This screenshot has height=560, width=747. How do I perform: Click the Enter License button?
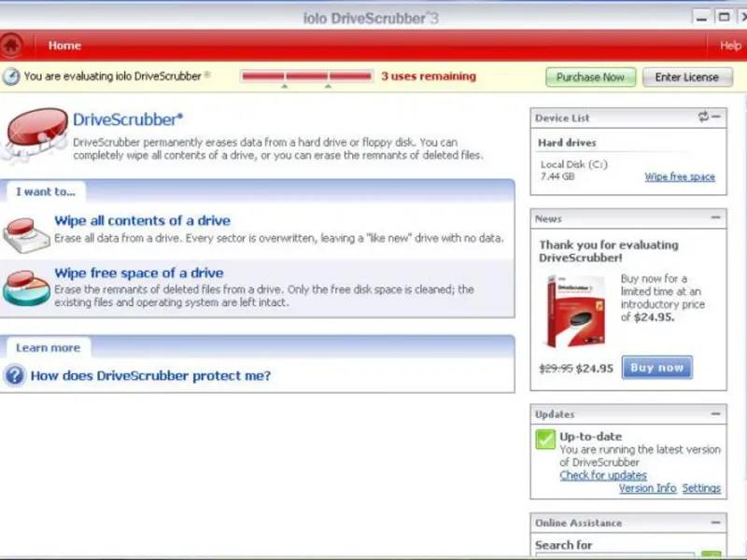point(687,77)
